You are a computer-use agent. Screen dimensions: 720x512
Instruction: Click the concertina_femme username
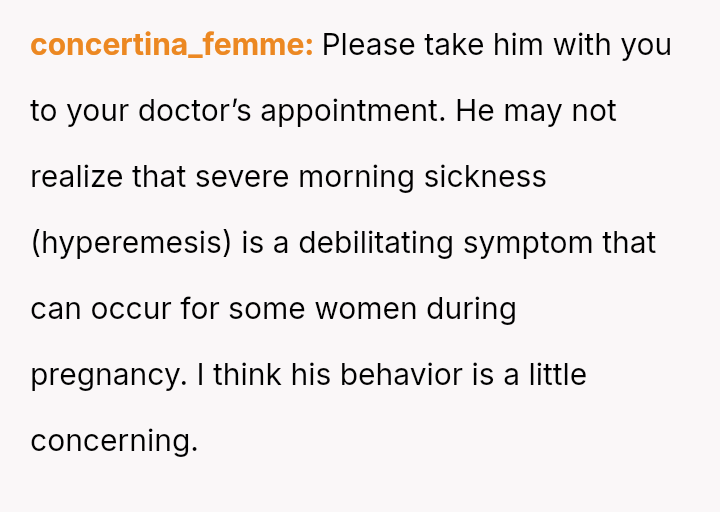(171, 45)
